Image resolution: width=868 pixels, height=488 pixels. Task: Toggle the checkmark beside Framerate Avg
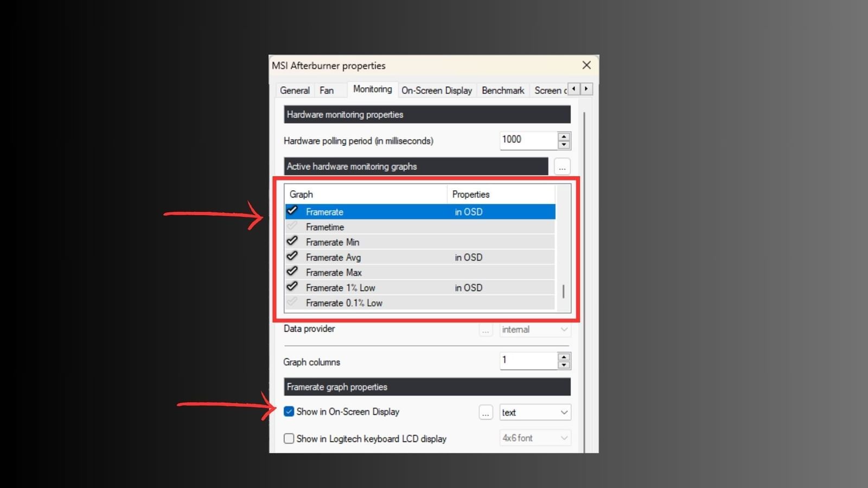292,256
